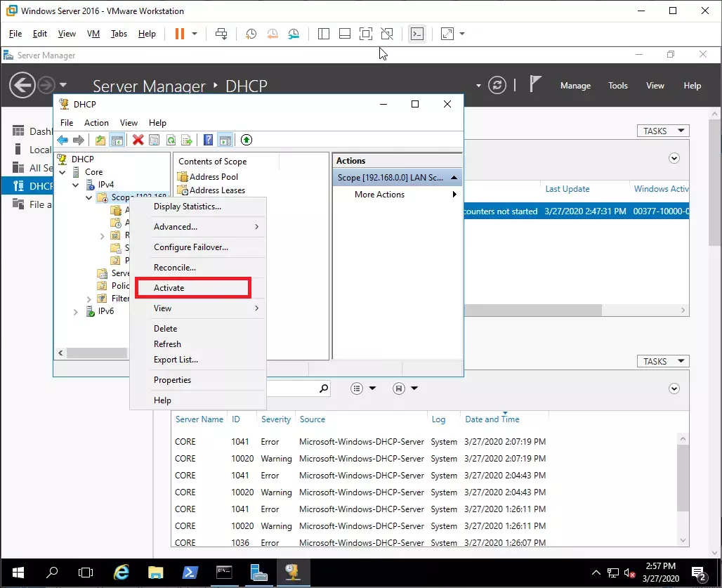Viewport: 722px width, 588px height.
Task: Open the Server Manager notifications flag
Action: pos(534,84)
